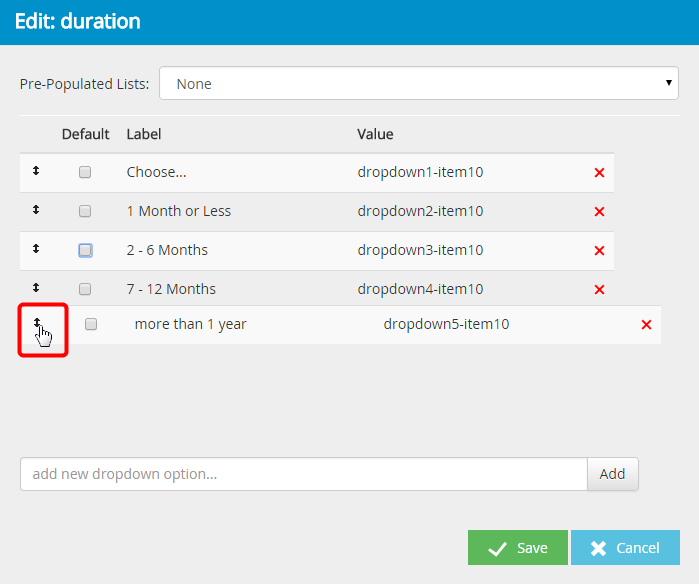Screen dimensions: 699x585
Task: Remove the 1 Month or Less option
Action: click(599, 212)
